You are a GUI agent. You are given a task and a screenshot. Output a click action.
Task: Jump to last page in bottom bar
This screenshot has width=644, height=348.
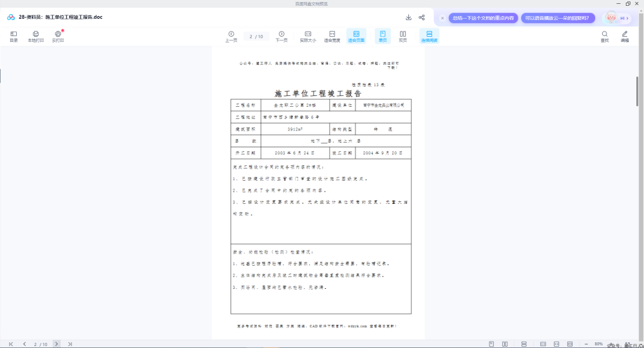[70, 344]
